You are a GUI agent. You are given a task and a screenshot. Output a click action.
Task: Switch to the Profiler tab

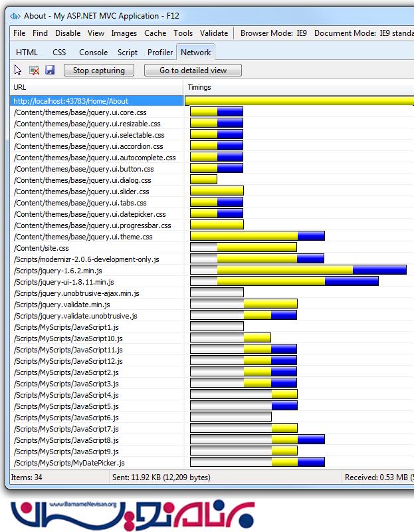[160, 52]
